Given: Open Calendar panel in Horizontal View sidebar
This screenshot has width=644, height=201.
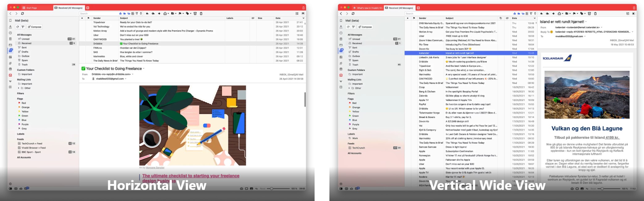Looking at the screenshot, I should point(10,69).
